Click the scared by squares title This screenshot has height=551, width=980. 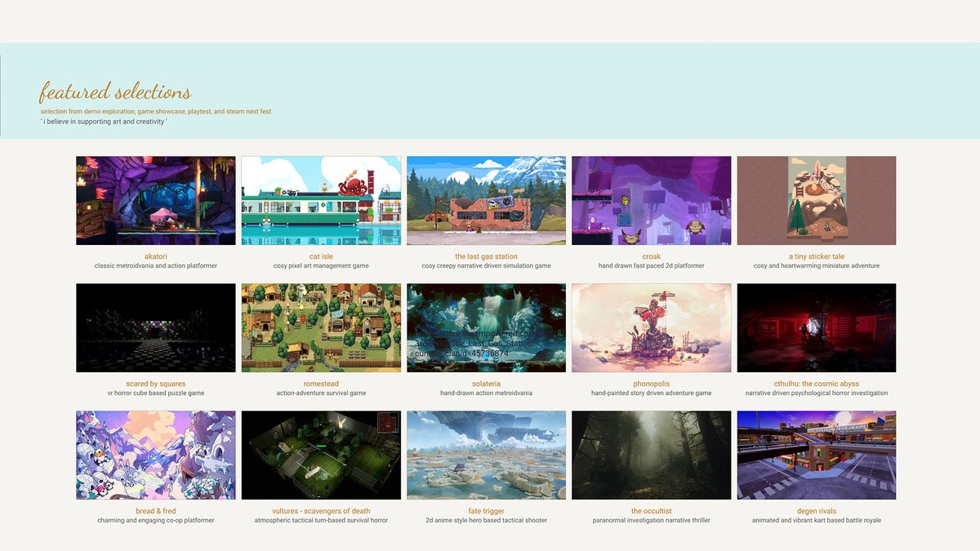155,384
